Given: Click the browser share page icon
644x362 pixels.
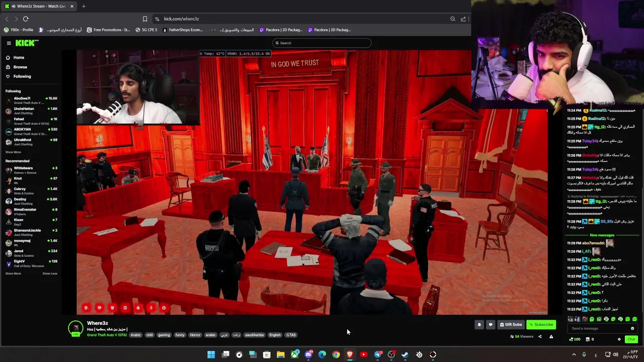Looking at the screenshot, I should pos(463,19).
